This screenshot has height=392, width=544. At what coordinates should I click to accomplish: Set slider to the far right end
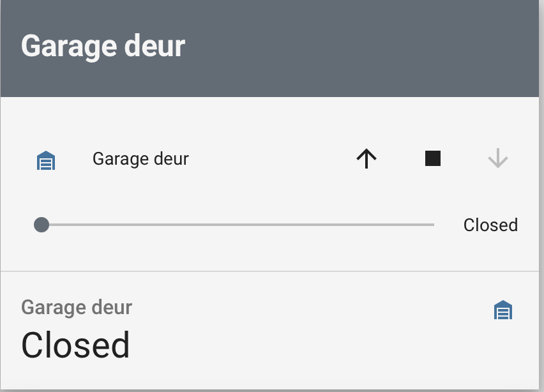[434, 225]
